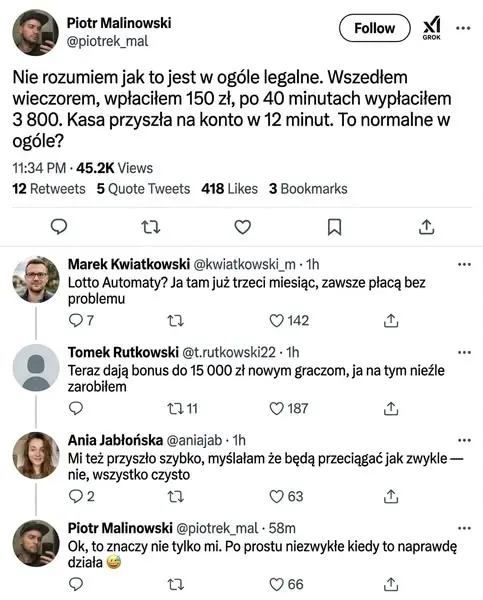Click the Follow button for Piotr Malinowski

click(x=375, y=28)
